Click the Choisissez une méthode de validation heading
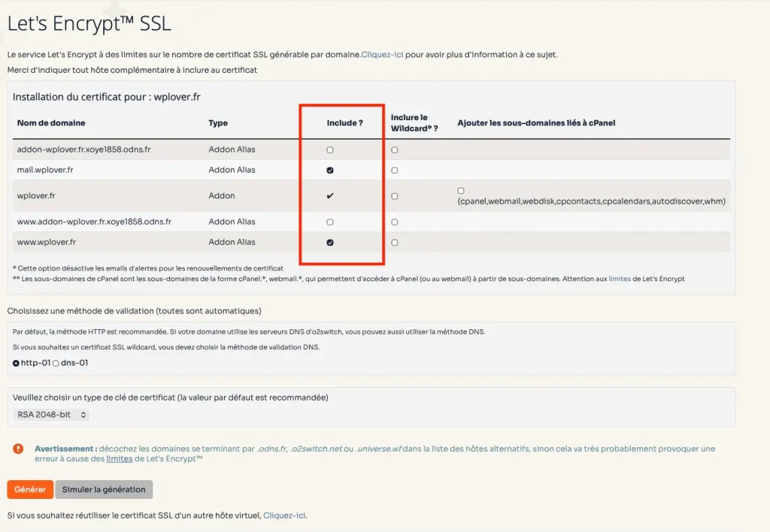770x532 pixels. 134,310
